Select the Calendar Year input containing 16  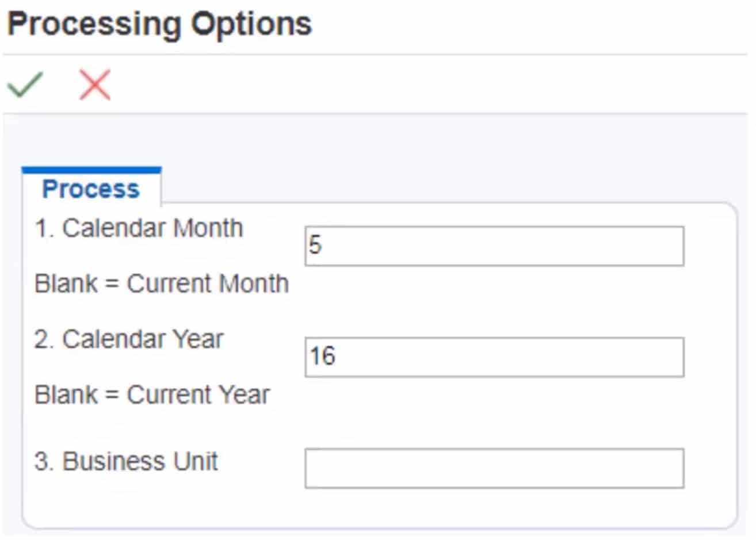(495, 357)
